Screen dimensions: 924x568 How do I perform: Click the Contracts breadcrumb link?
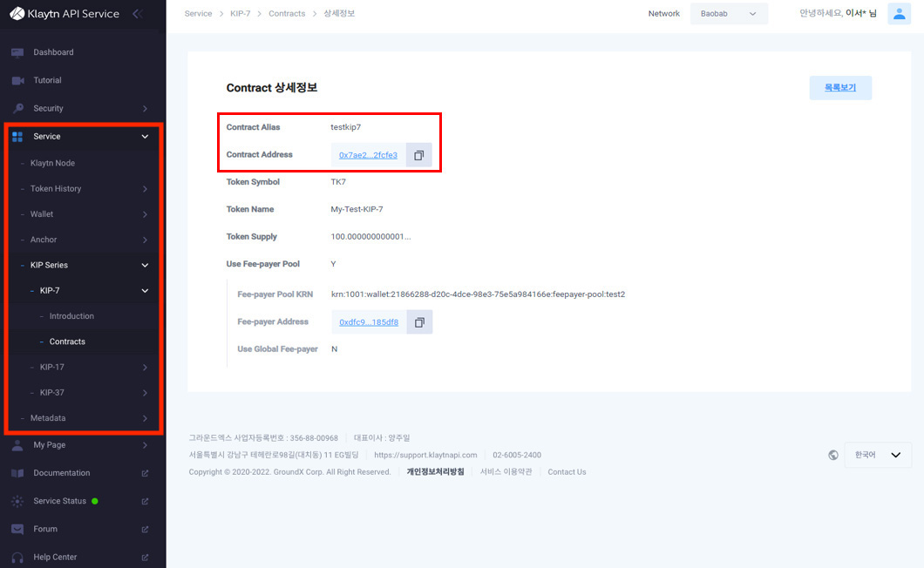click(287, 14)
